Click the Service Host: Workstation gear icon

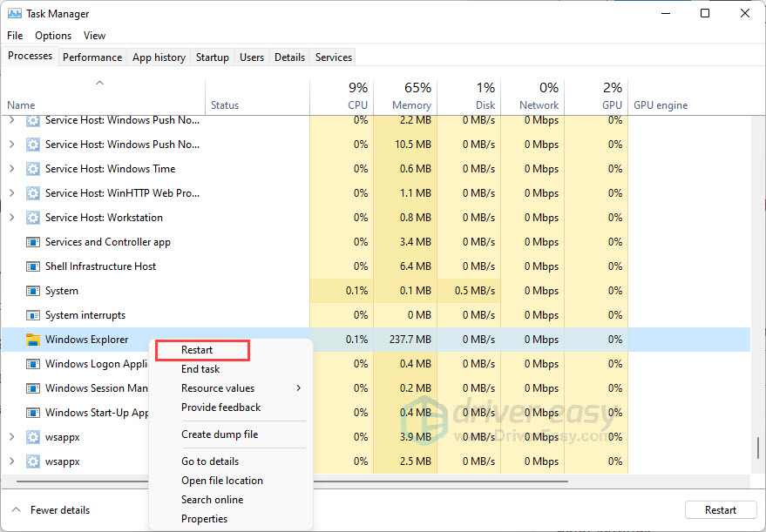coord(33,218)
